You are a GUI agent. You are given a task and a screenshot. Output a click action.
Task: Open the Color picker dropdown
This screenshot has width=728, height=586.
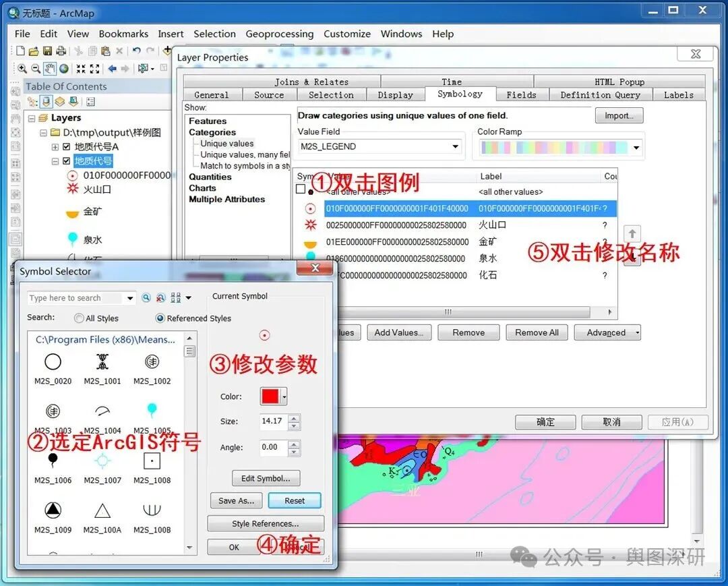coord(284,397)
